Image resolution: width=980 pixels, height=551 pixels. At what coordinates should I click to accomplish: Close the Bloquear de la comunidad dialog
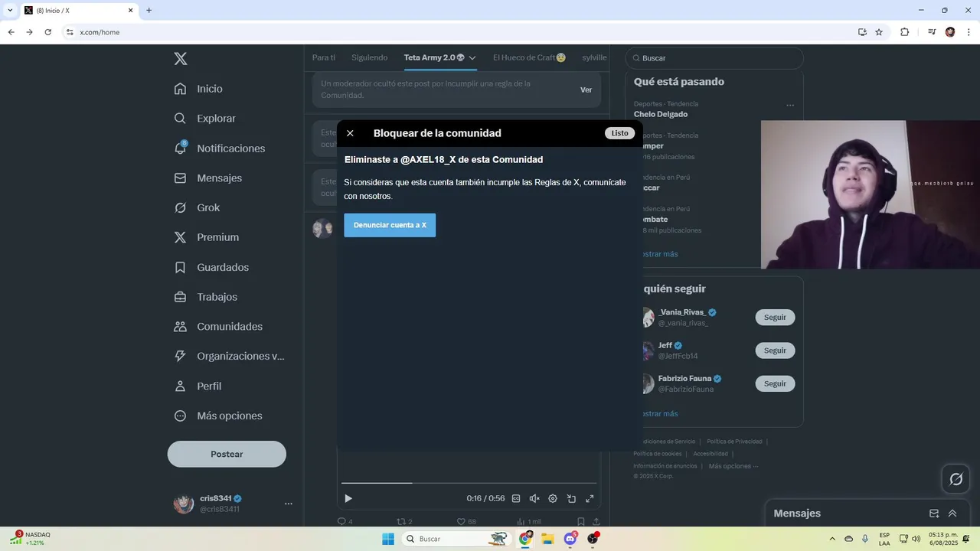click(x=350, y=133)
